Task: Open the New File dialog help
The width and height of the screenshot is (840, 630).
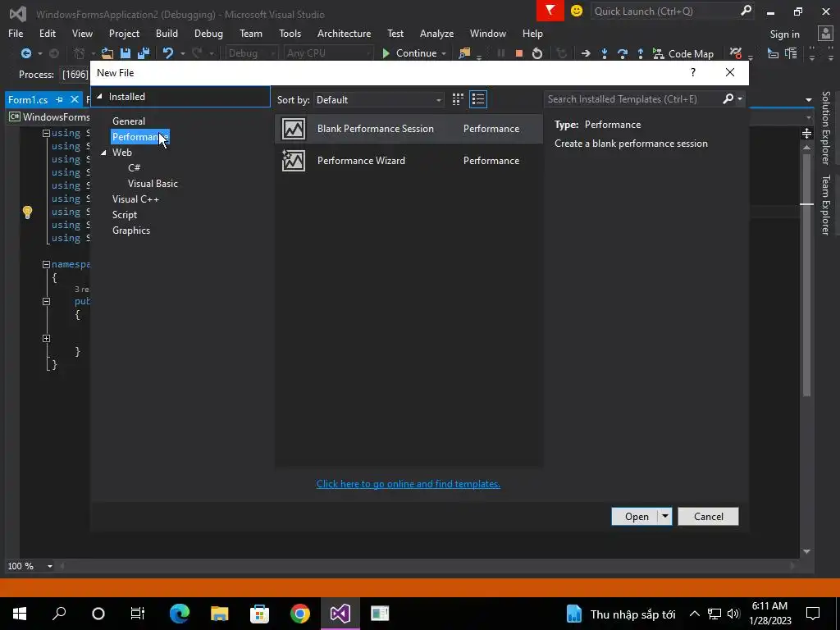Action: 692,72
